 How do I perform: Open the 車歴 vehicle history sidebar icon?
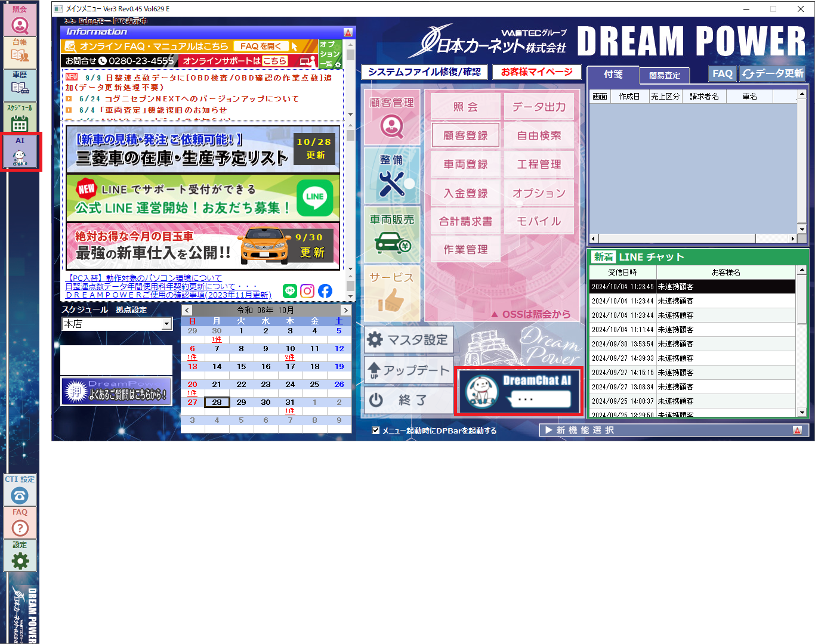[20, 85]
